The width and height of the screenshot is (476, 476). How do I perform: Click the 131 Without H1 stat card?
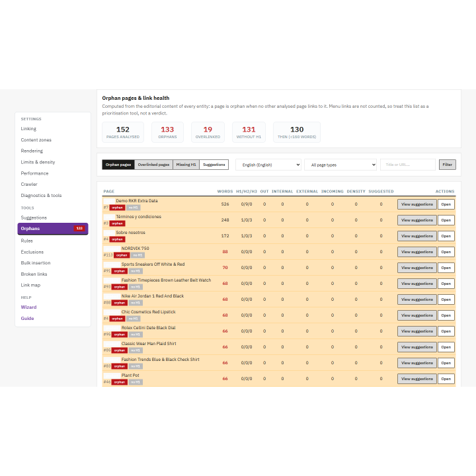[x=249, y=132]
